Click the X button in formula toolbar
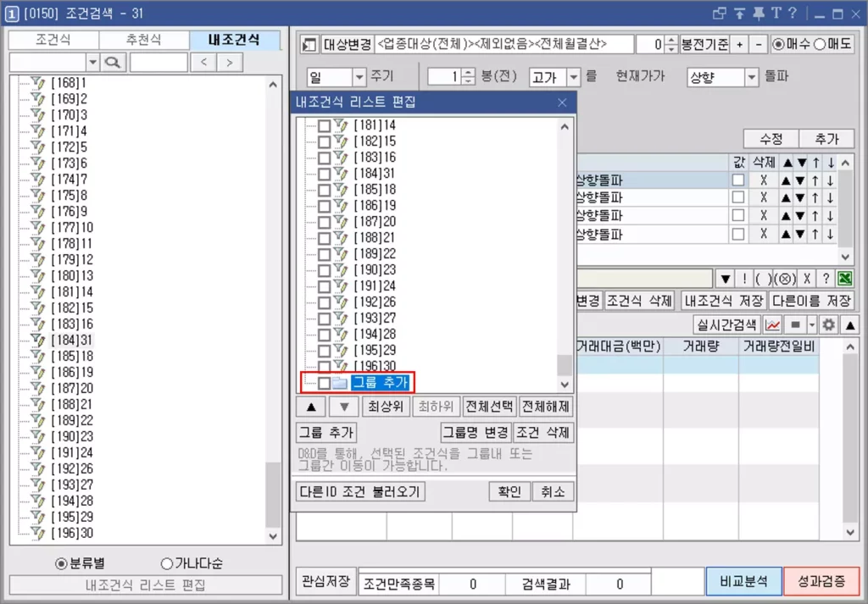 807,279
